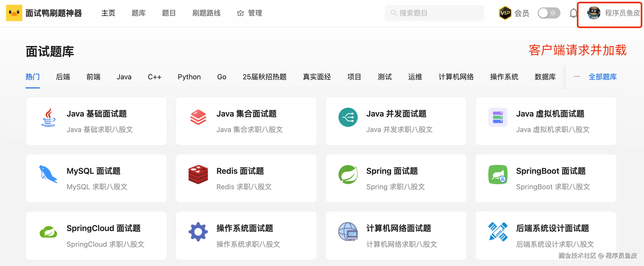Open the SpringCloud 面试题 card title
Viewport: 644px width, 266px height.
pos(104,228)
